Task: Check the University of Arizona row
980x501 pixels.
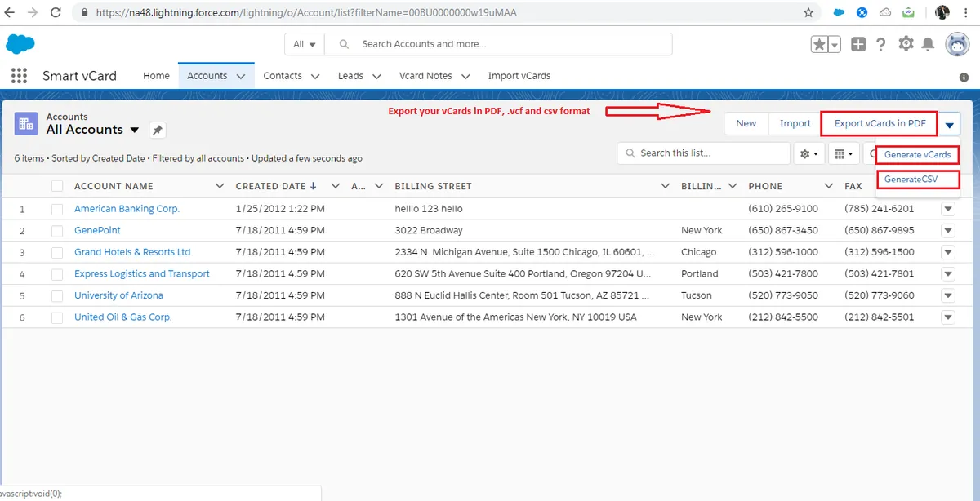Action: click(57, 295)
